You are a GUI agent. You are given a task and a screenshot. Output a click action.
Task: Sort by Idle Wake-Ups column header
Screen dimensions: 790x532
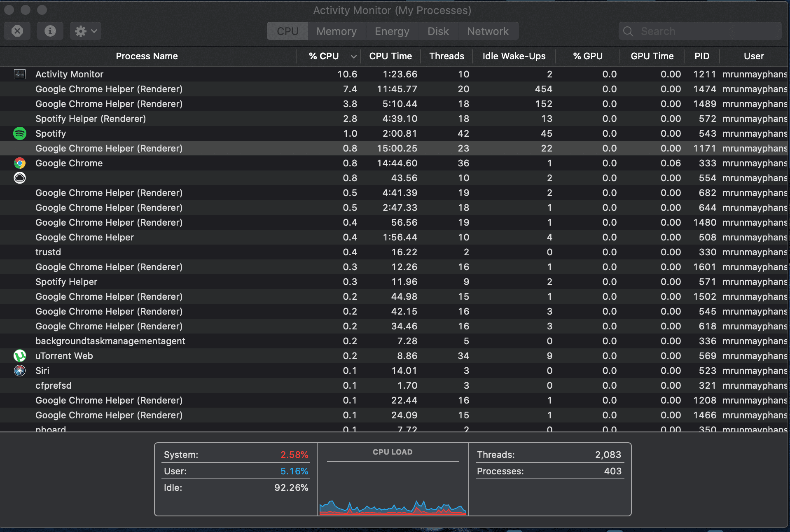coord(514,56)
